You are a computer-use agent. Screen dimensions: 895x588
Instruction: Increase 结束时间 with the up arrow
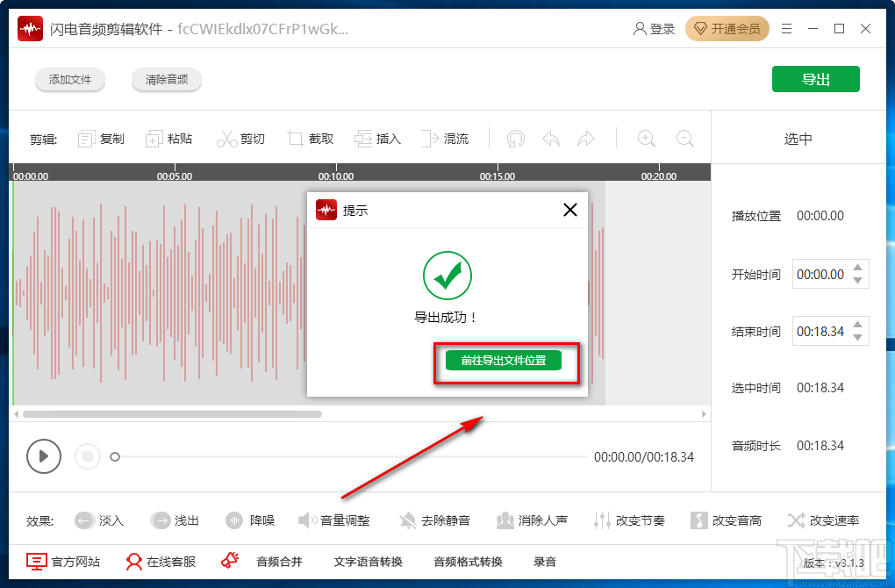tap(857, 325)
